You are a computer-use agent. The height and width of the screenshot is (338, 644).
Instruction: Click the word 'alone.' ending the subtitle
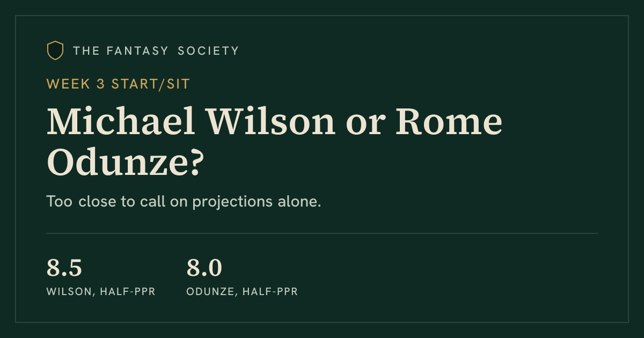(x=302, y=202)
